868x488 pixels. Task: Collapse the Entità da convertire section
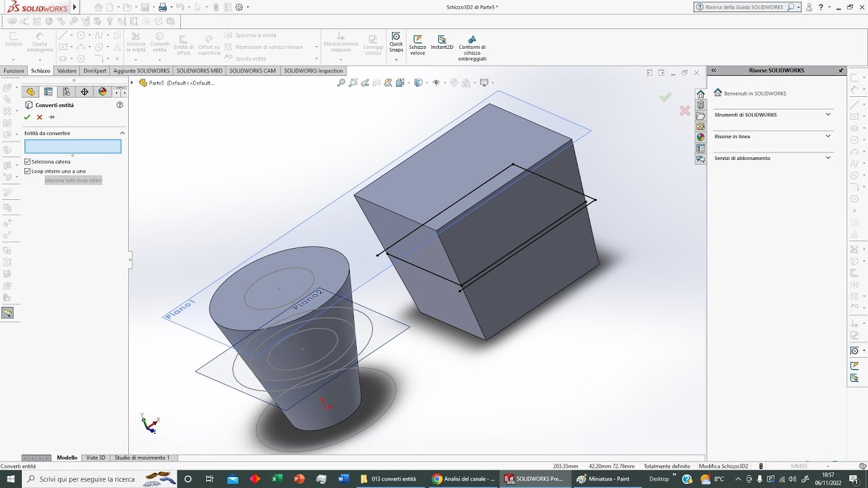122,134
